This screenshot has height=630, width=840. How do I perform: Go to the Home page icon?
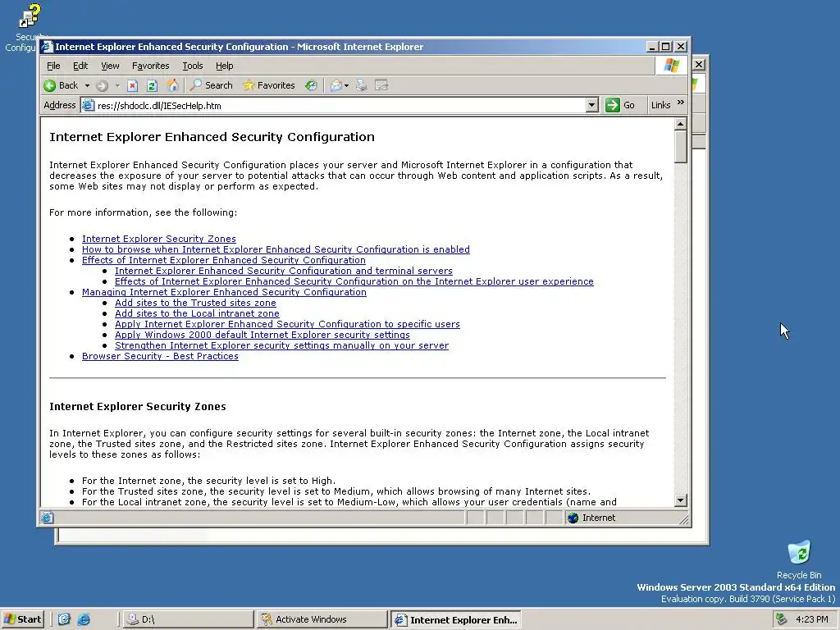(x=172, y=85)
